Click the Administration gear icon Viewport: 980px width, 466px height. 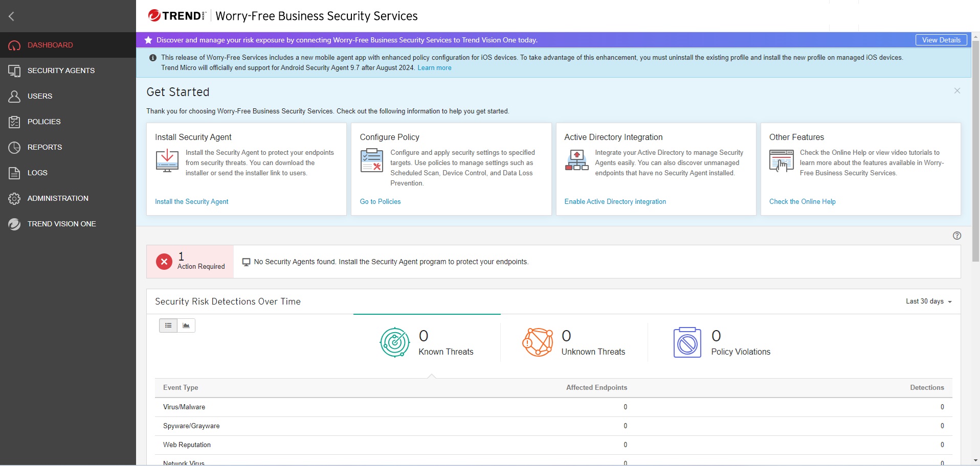(14, 198)
